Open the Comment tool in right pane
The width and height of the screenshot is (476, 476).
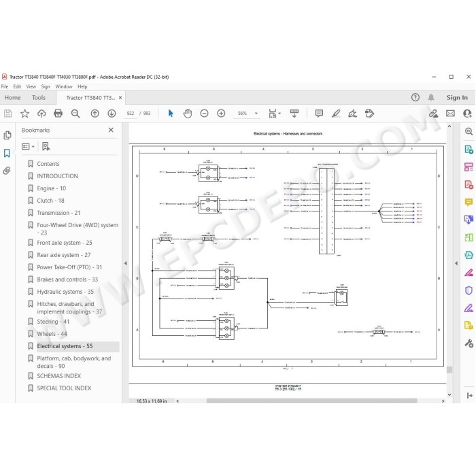click(469, 202)
